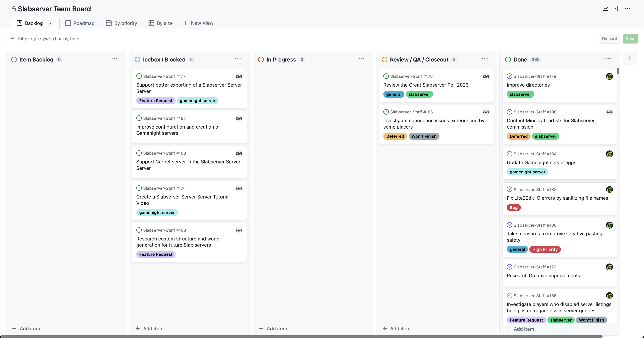Click closed status icon on issue #183
The height and width of the screenshot is (338, 644).
click(x=509, y=189)
